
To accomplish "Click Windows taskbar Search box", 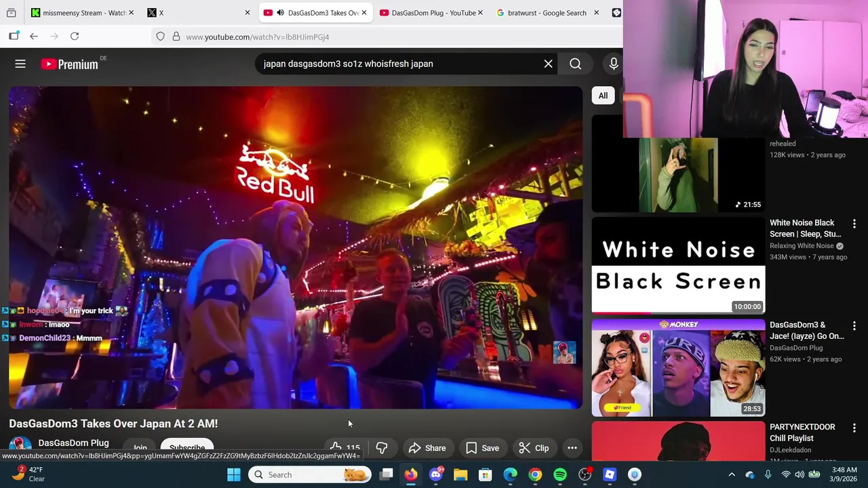I will [x=310, y=474].
